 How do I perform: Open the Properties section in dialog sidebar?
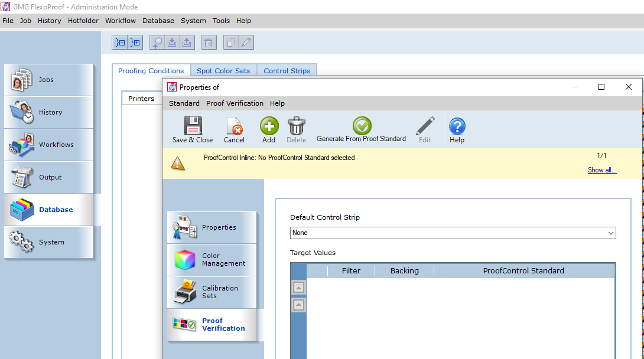(x=212, y=227)
